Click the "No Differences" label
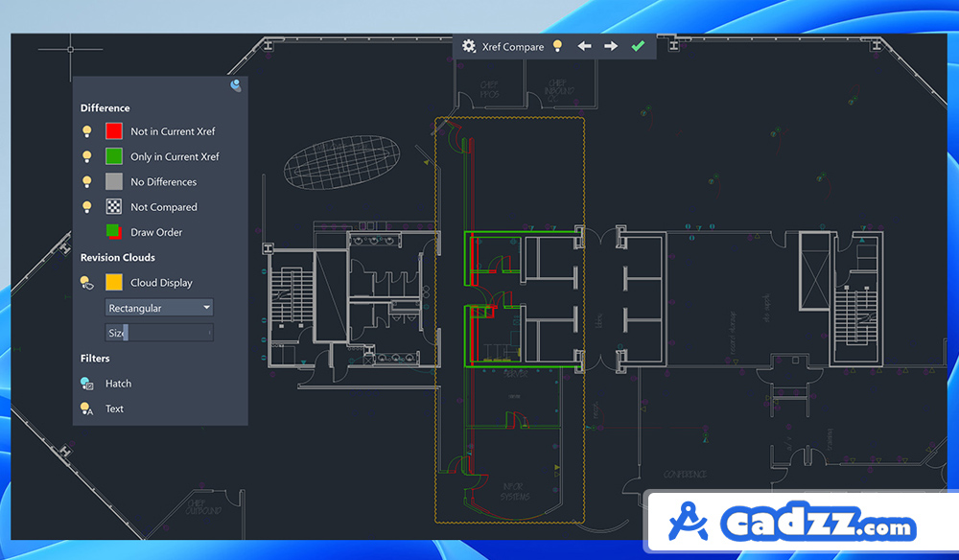 pos(163,181)
